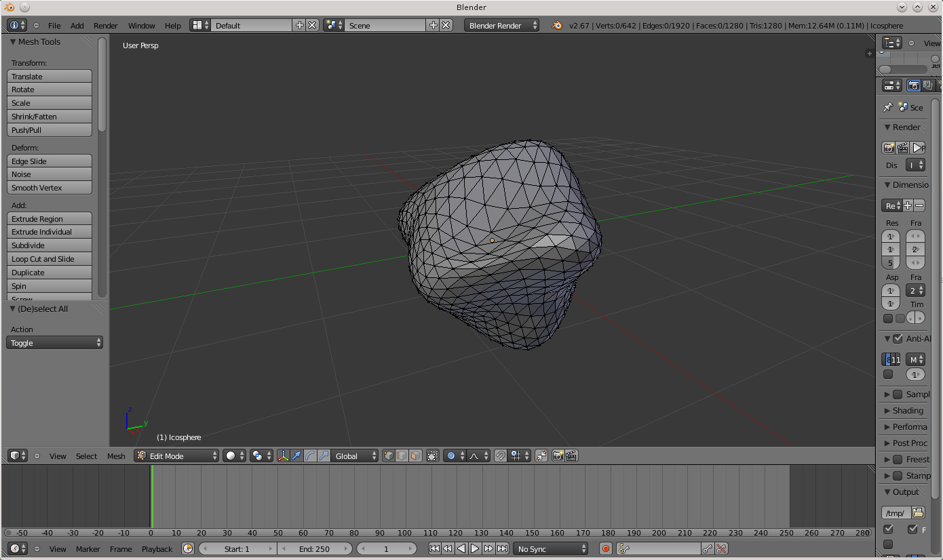Image resolution: width=943 pixels, height=560 pixels.
Task: Open the Edit Mode dropdown
Action: 177,456
